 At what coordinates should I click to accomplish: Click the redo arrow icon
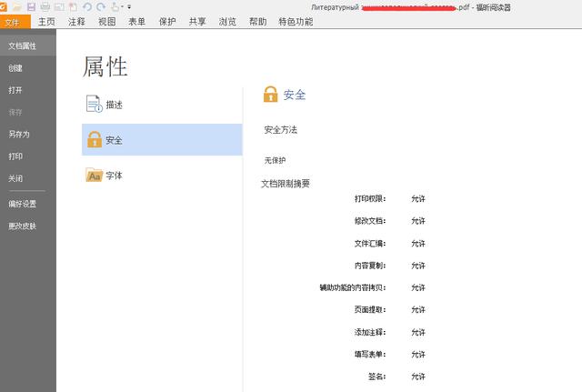[101, 6]
